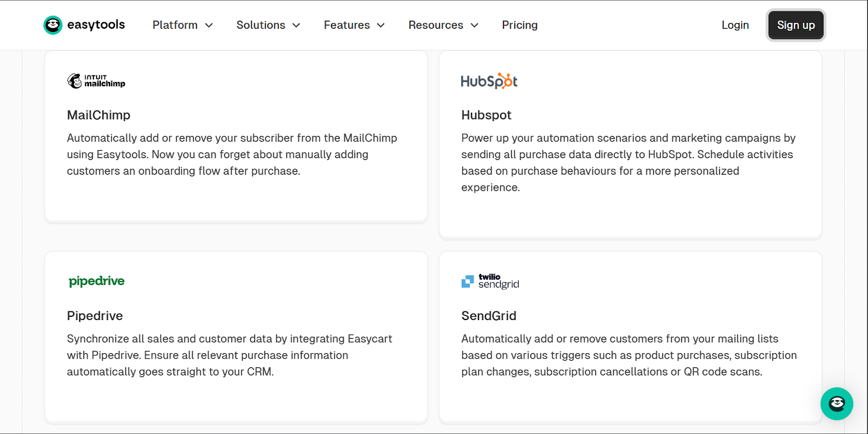Click the easytools brand name text
Screen dimensions: 868x434
pyautogui.click(x=96, y=25)
